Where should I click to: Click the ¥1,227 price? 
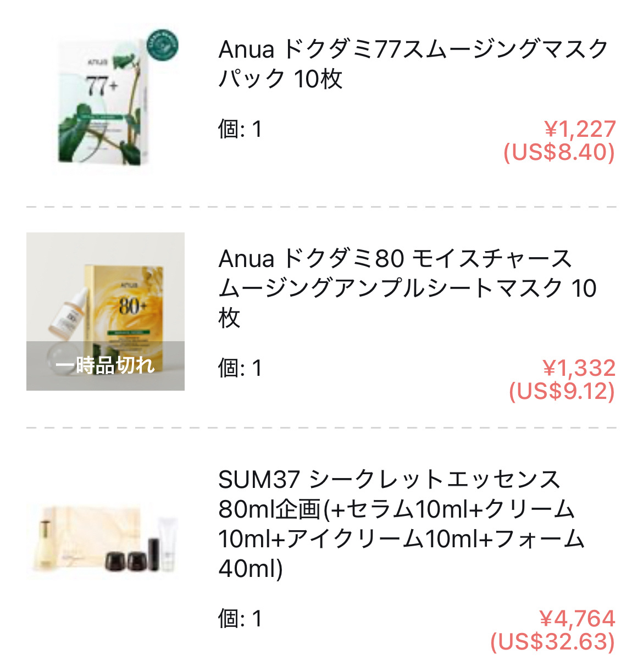tap(580, 130)
